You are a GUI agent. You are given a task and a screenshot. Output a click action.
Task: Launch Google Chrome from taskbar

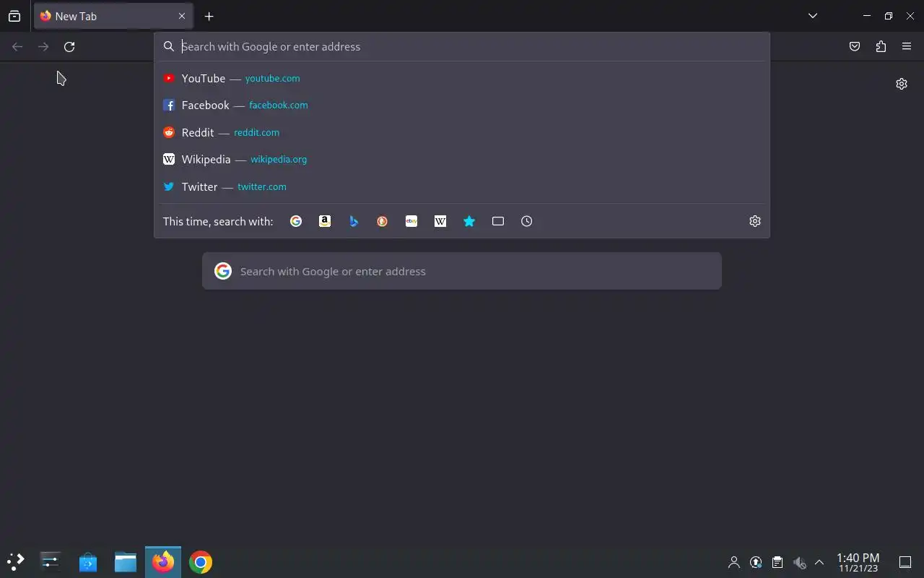pos(201,561)
